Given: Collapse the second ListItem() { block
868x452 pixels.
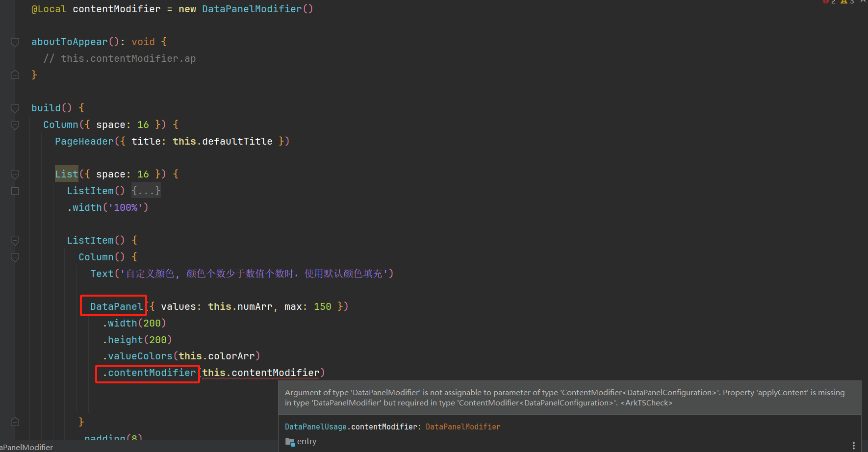Looking at the screenshot, I should pos(15,240).
